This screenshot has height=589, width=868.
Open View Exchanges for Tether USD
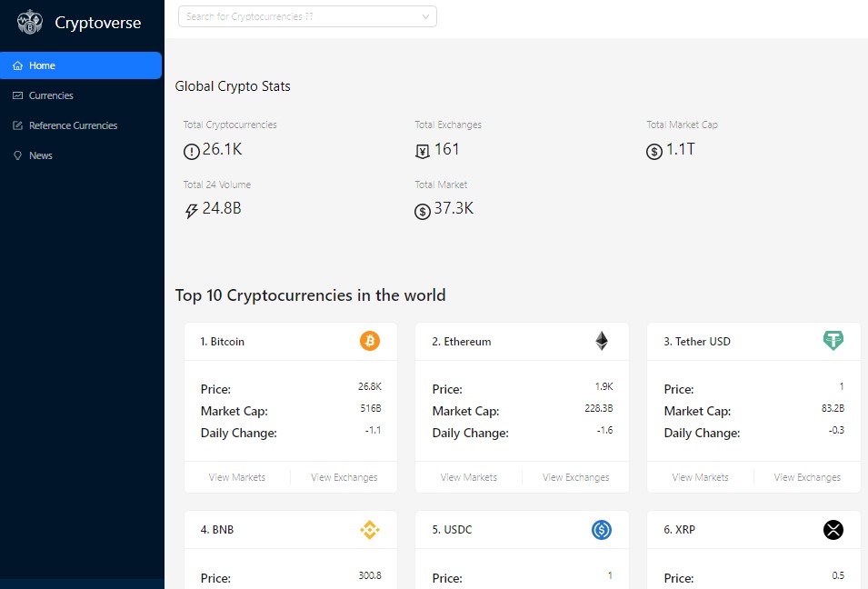point(807,477)
